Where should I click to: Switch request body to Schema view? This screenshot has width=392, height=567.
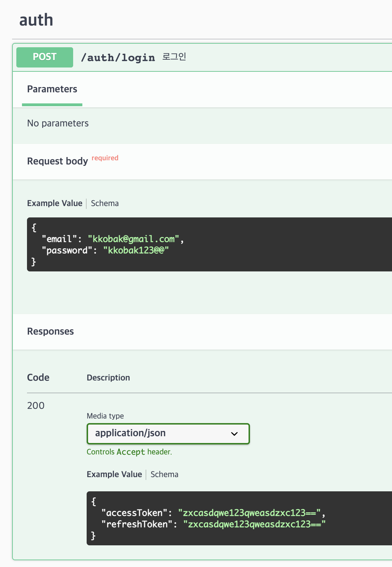tap(105, 203)
